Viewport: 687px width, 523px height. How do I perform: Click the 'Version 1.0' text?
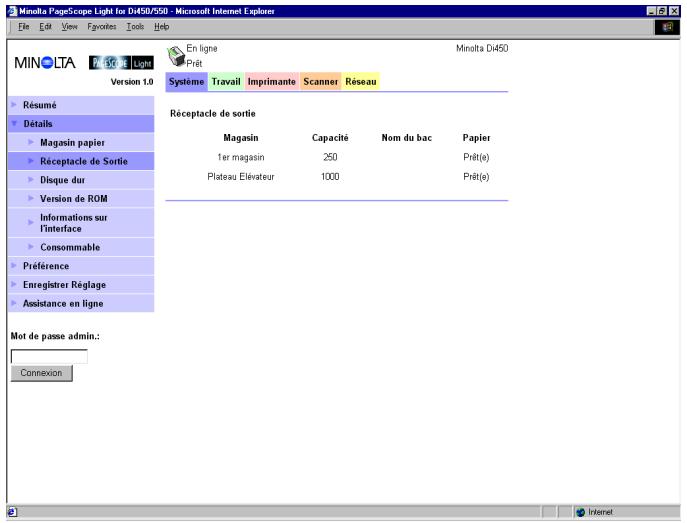[132, 82]
